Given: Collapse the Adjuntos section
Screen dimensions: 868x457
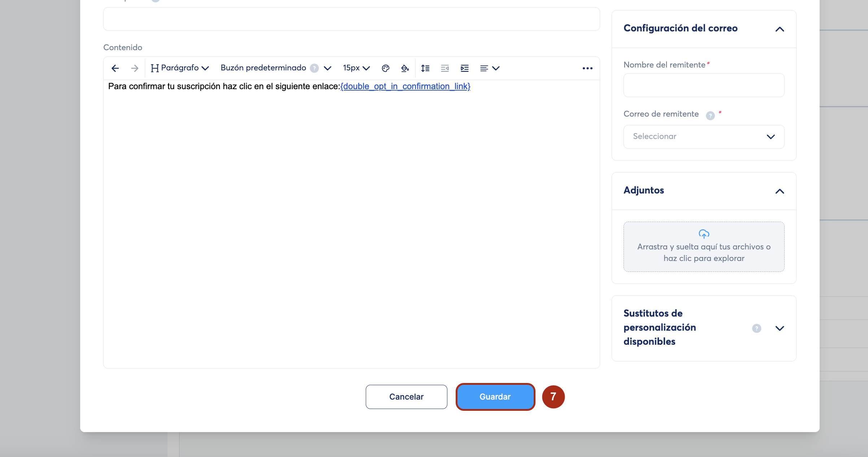Looking at the screenshot, I should 780,191.
